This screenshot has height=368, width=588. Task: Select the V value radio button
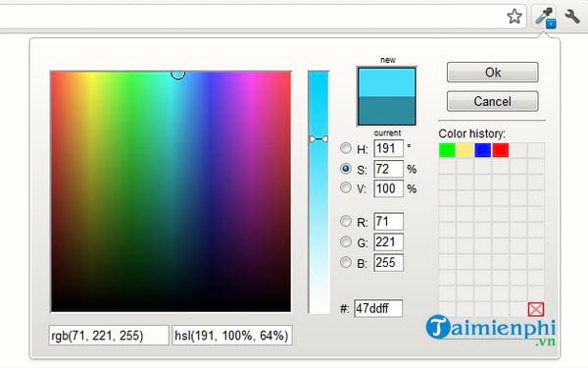[345, 187]
